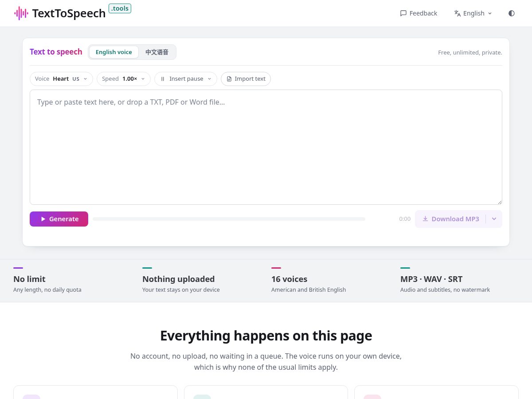
Task: Switch to the 中文语音 tab
Action: [x=157, y=52]
